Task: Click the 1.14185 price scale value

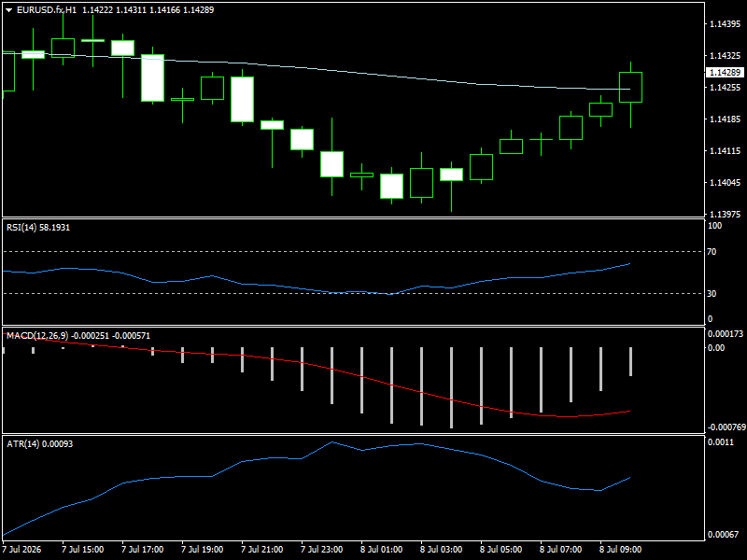Action: 726,119
